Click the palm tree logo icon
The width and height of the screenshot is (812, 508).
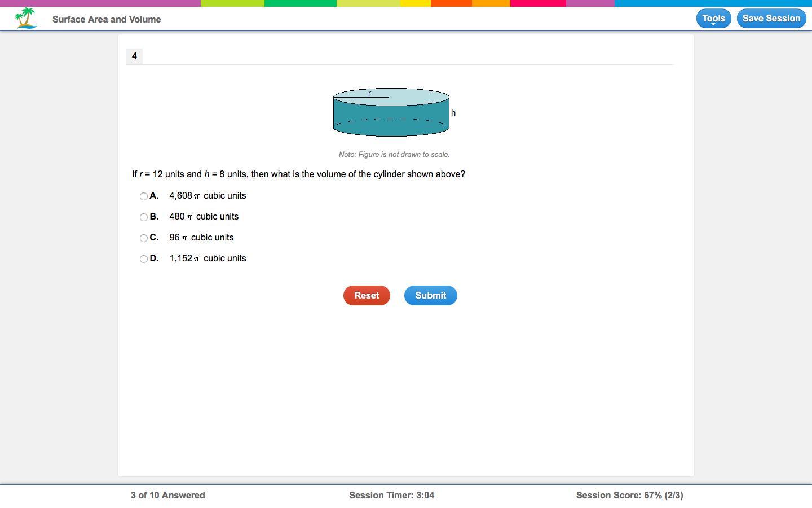[26, 18]
